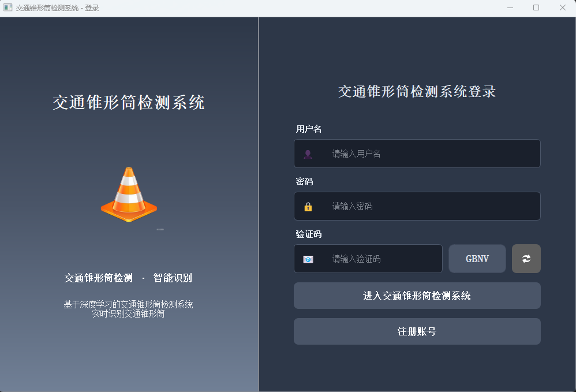Minimize the login window
Viewport: 576px width, 392px height.
(510, 8)
